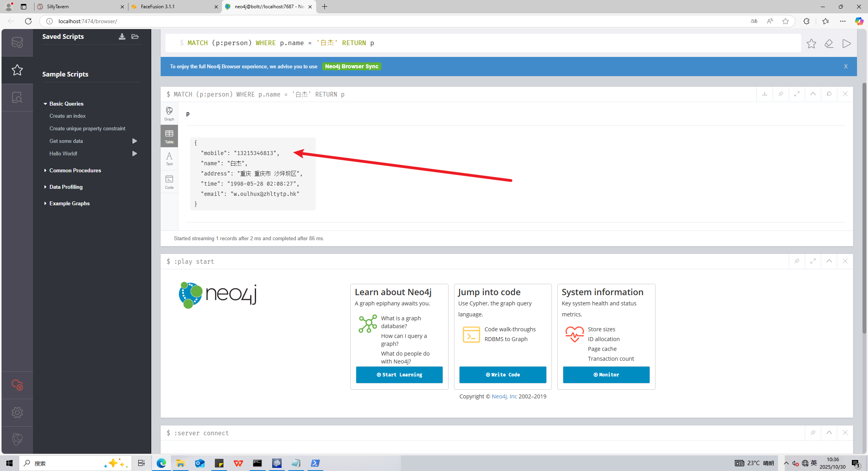Run the query with play button

click(846, 44)
